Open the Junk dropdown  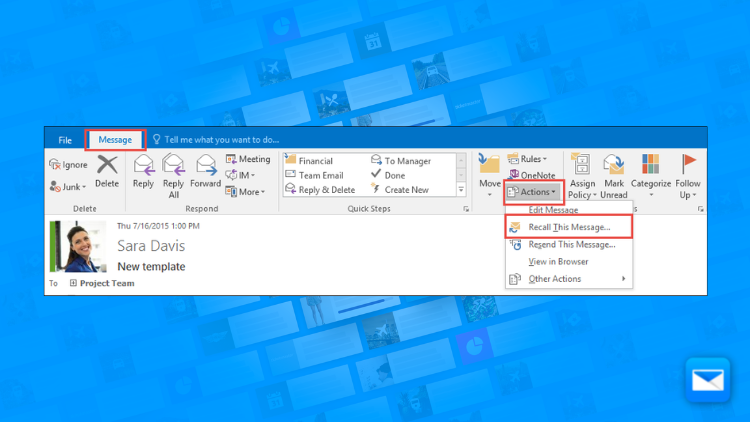(x=67, y=187)
